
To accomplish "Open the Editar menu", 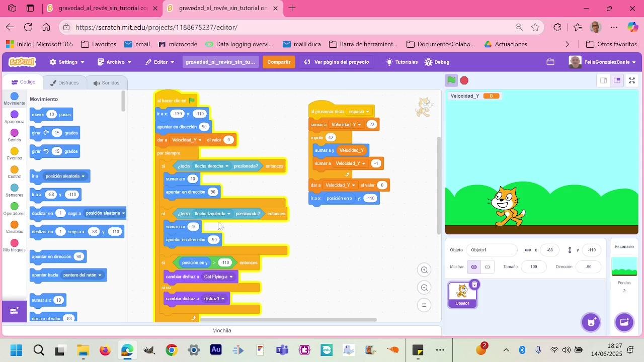I will [160, 62].
